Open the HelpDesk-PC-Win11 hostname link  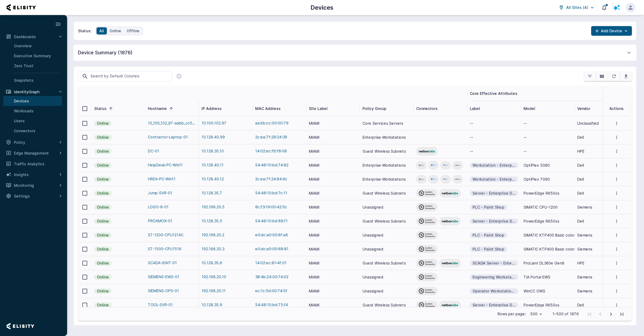[165, 165]
